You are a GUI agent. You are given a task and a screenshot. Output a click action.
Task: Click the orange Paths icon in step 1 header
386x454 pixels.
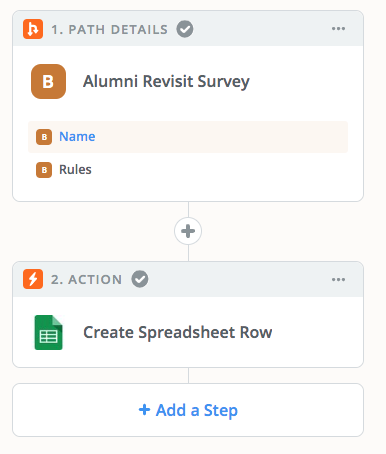[33, 29]
